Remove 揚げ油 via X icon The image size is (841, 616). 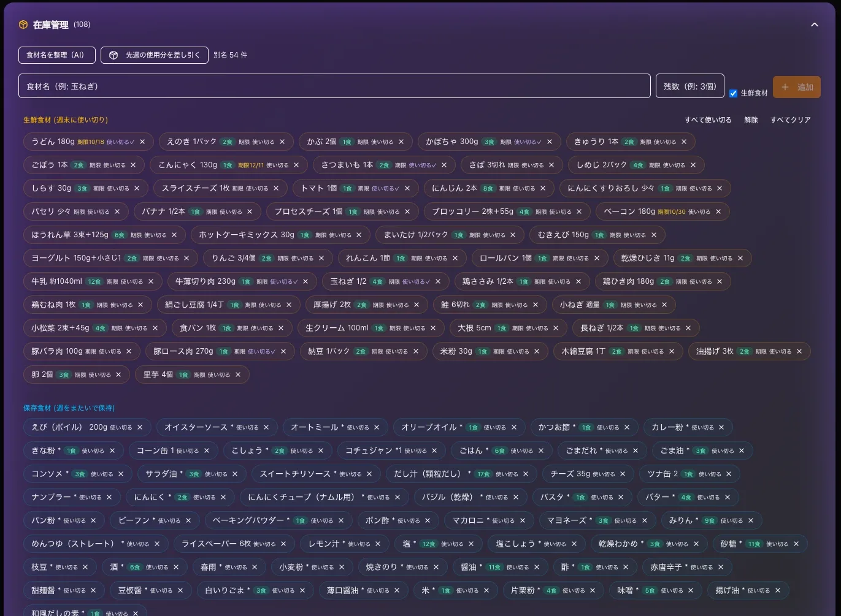[777, 590]
